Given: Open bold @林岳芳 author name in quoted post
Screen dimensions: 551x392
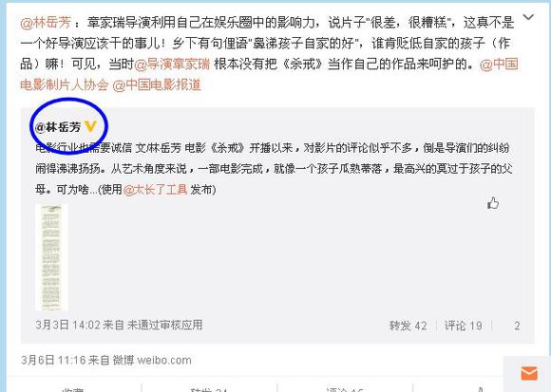Looking at the screenshot, I should click(x=58, y=127).
